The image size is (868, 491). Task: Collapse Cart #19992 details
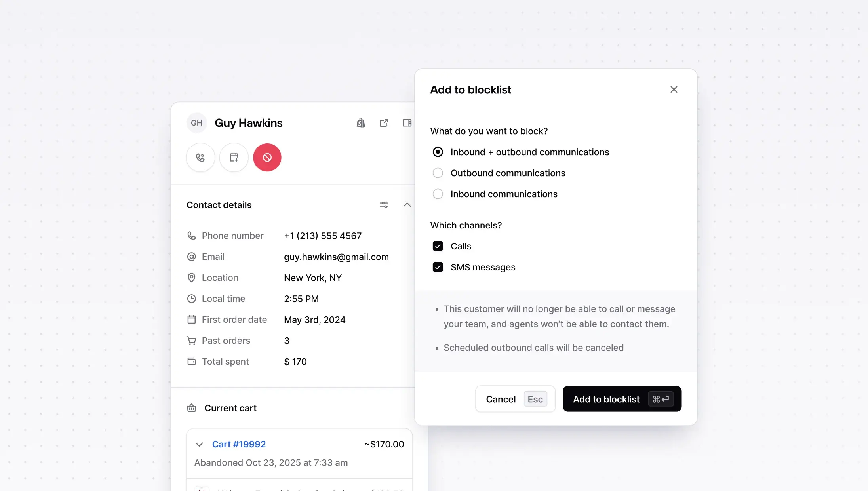(x=199, y=444)
